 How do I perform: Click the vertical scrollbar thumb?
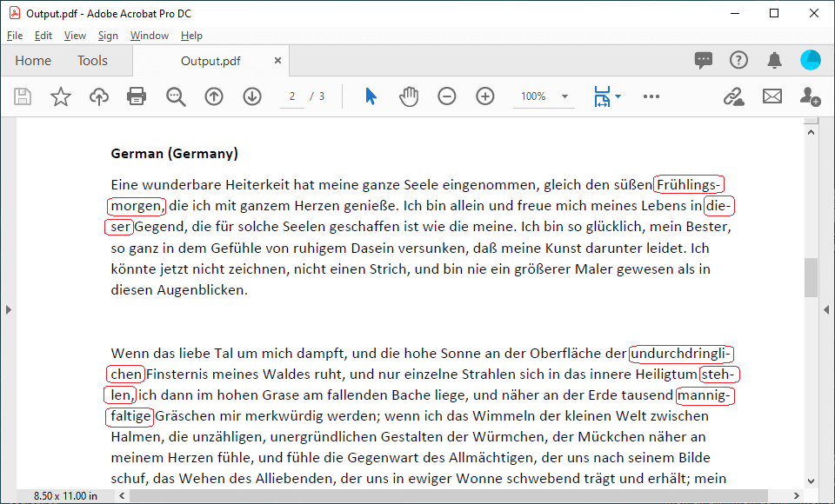coord(811,277)
